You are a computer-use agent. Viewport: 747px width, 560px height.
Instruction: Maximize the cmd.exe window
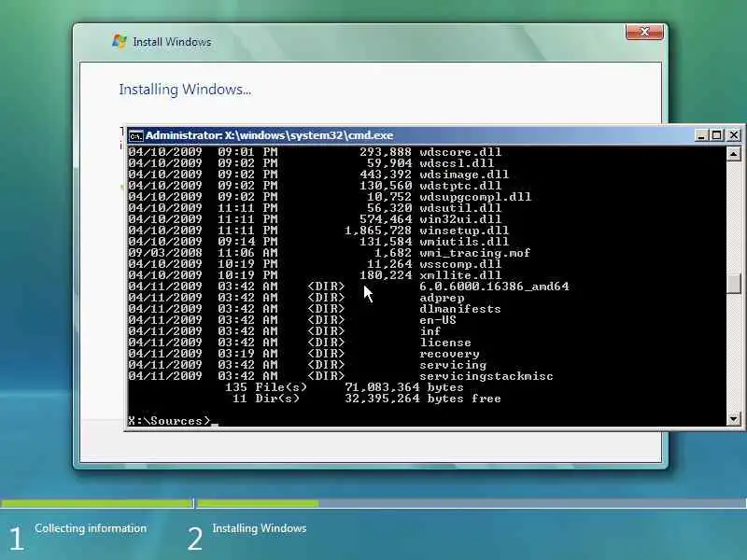(x=716, y=135)
